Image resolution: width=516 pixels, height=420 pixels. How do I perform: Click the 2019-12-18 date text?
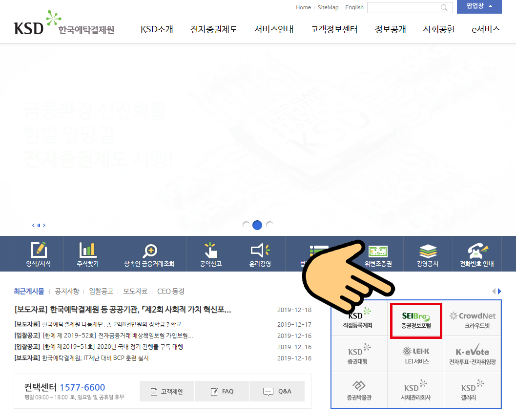click(x=294, y=310)
